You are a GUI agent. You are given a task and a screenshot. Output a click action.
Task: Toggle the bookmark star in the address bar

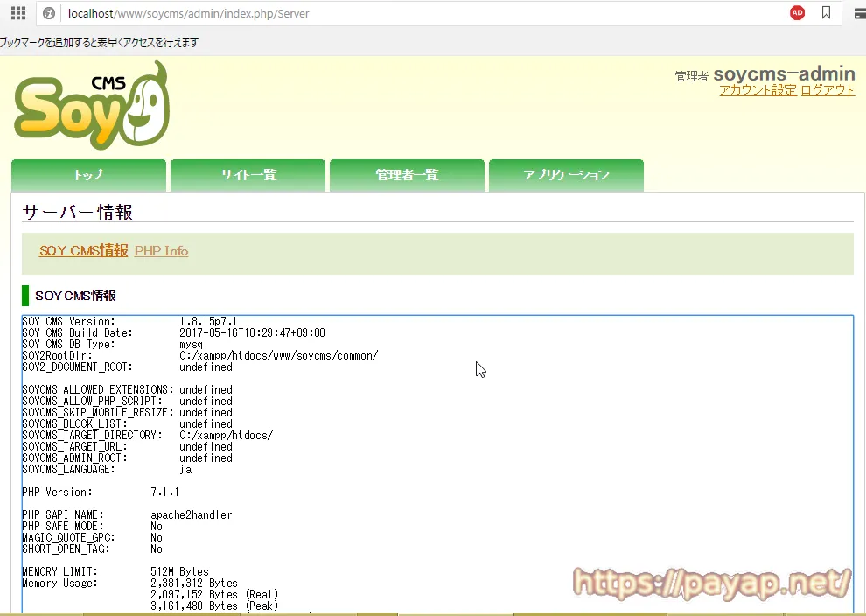pyautogui.click(x=824, y=13)
